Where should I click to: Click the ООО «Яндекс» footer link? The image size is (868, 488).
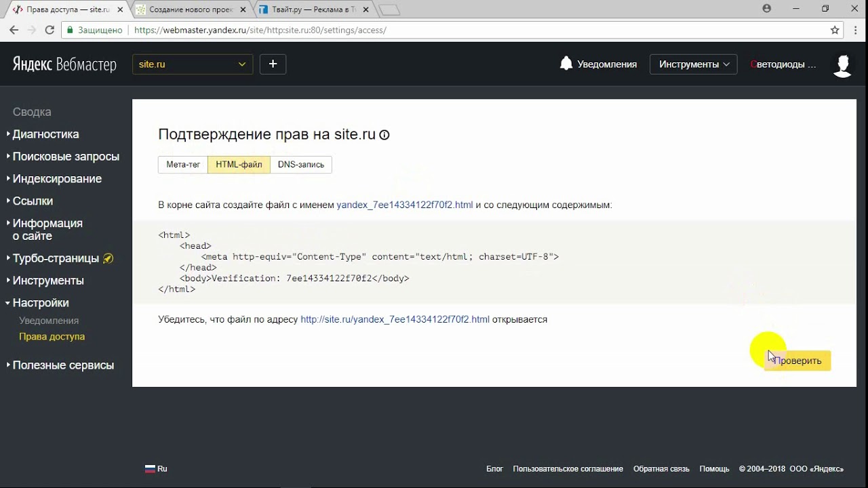pos(816,469)
